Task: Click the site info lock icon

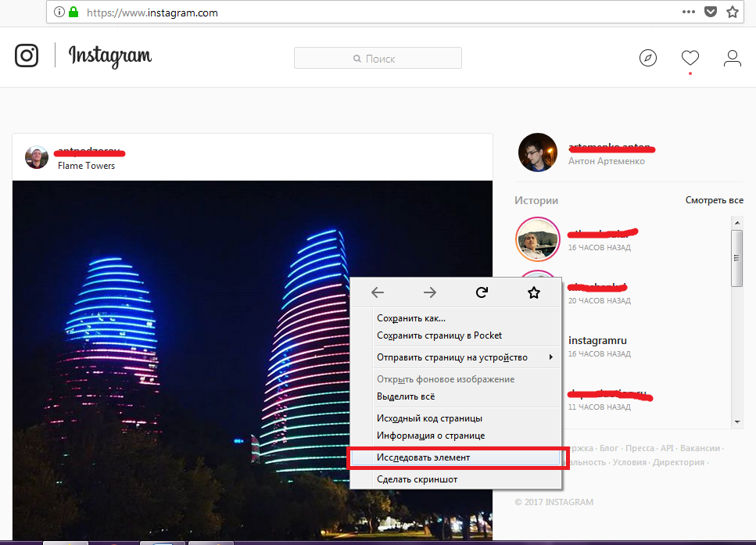Action: 73,13
